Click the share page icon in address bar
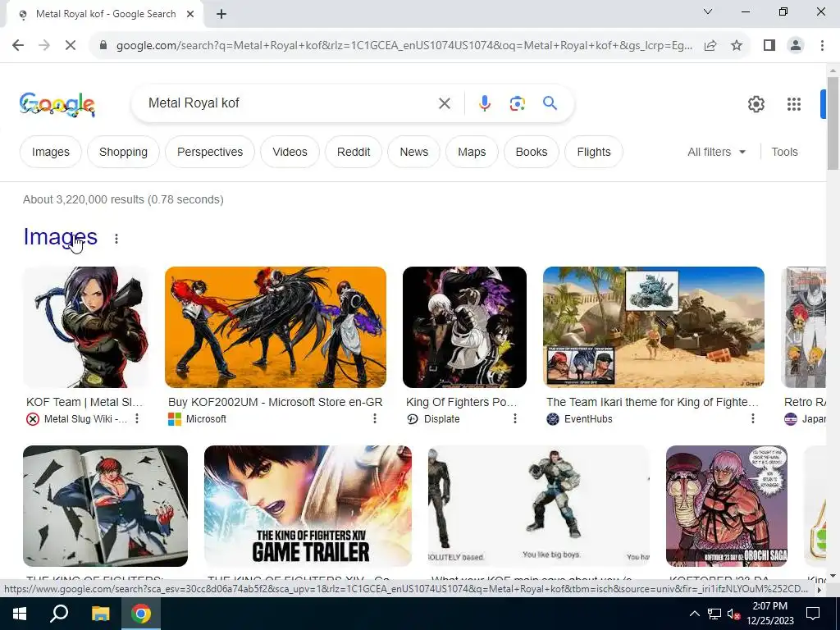This screenshot has width=840, height=630. [710, 46]
